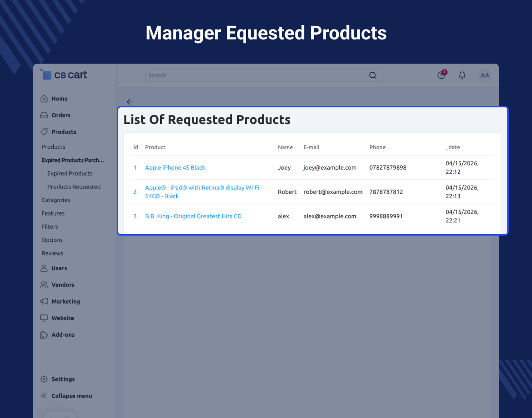Click the Orders inbox icon

tap(44, 115)
